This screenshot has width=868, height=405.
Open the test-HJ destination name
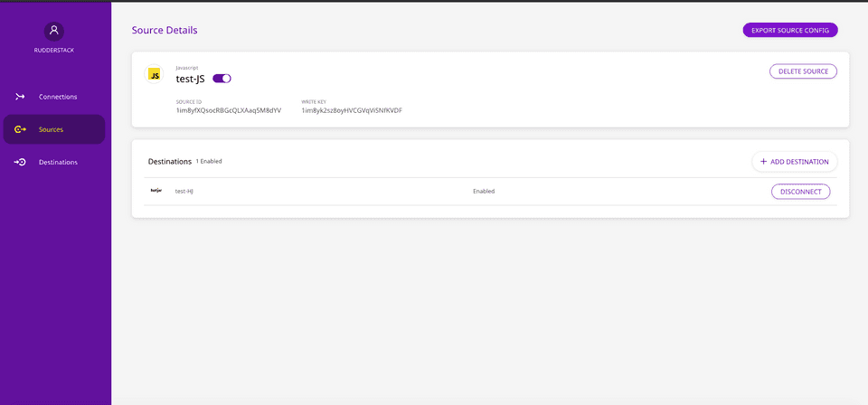coord(185,192)
